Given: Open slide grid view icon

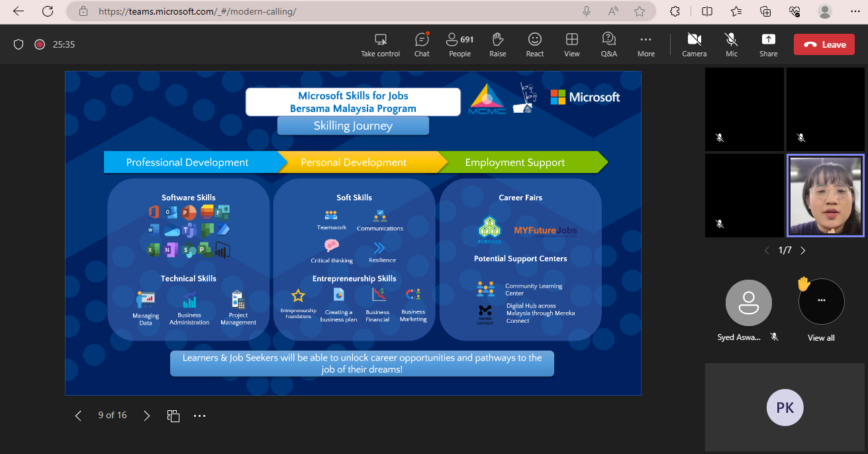Looking at the screenshot, I should (173, 416).
